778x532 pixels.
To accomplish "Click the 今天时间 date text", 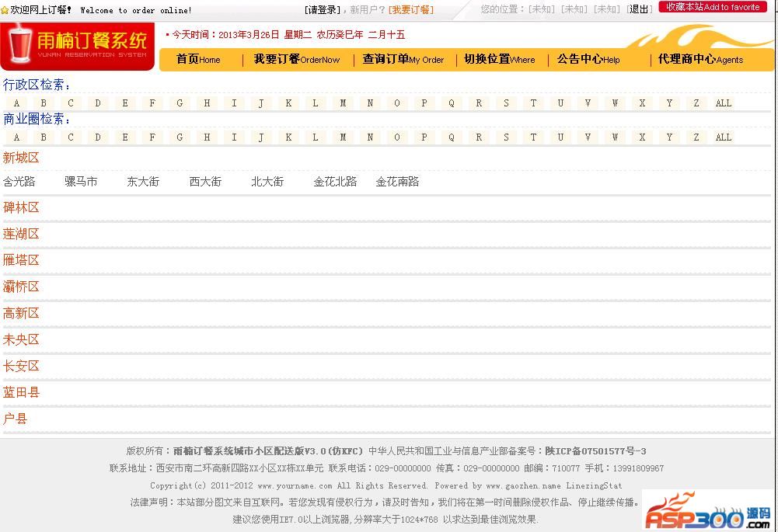I will coord(288,35).
